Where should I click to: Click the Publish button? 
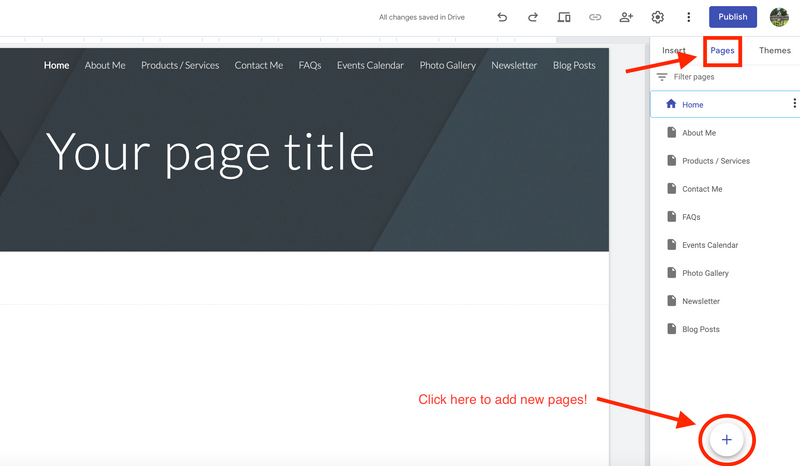tap(733, 17)
